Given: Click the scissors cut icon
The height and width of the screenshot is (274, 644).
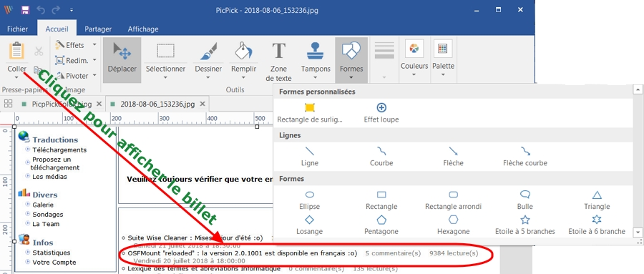Looking at the screenshot, I should point(39,51).
